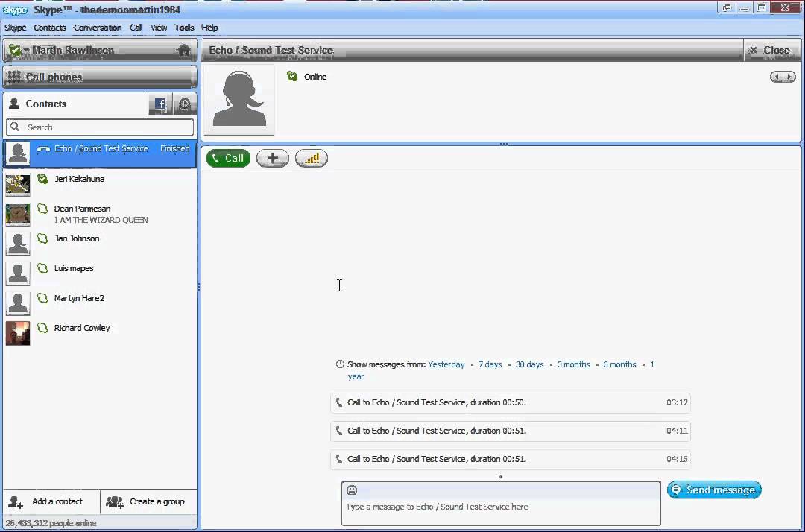The height and width of the screenshot is (532, 805).
Task: Click the green Call button
Action: tap(229, 159)
